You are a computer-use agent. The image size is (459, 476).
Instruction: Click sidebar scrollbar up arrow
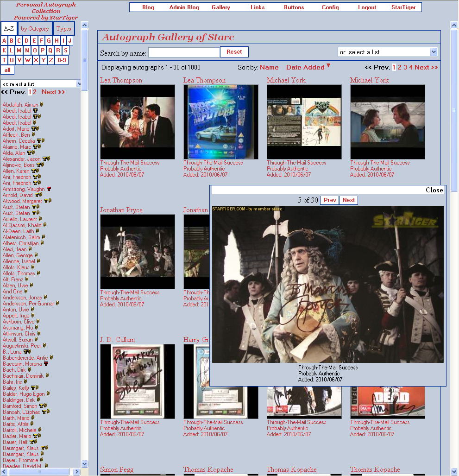click(85, 25)
